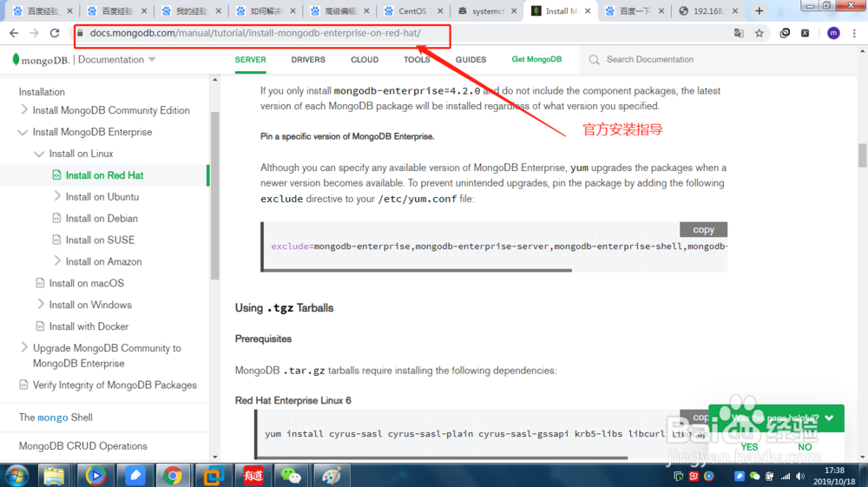Click the yum install code horizontal scrollbar
The width and height of the screenshot is (868, 487).
pos(443,457)
